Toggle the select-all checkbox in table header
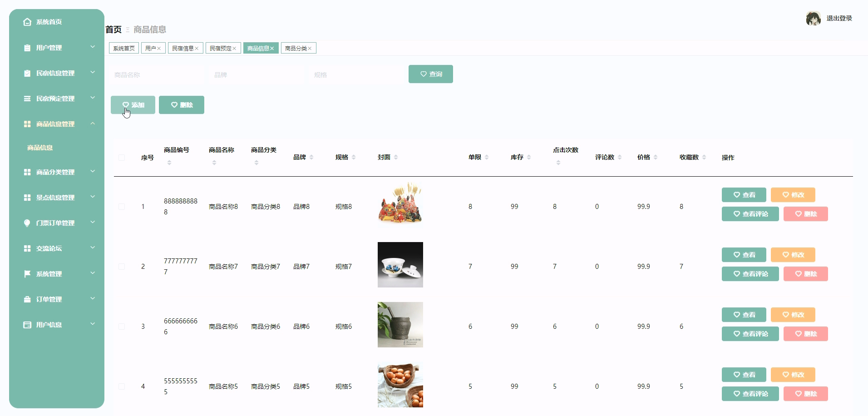 (121, 157)
